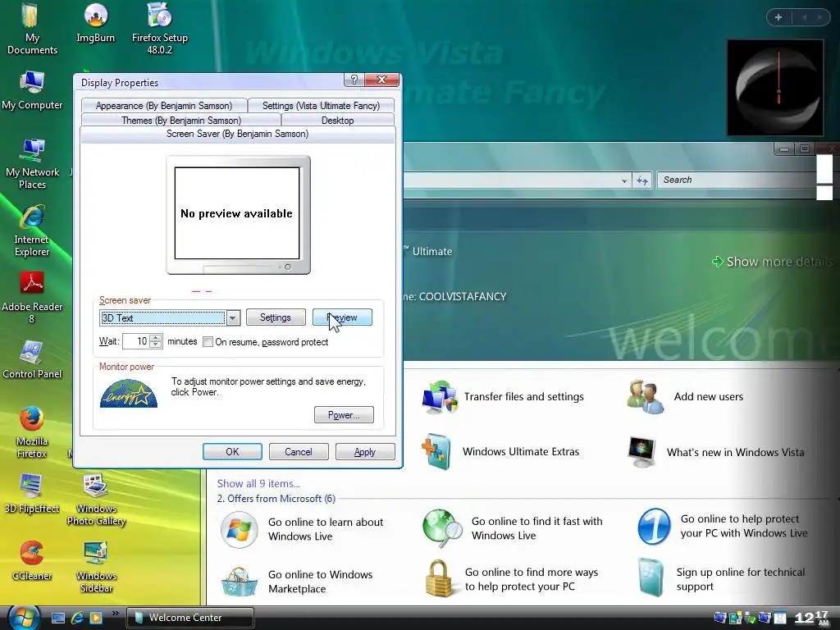Open Windows Ultimate Extras item
The height and width of the screenshot is (630, 840).
(x=500, y=452)
